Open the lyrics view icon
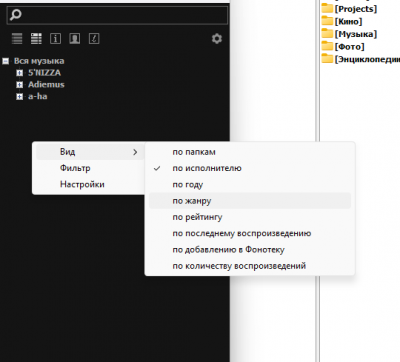Viewport: 400px width, 362px height. click(94, 39)
